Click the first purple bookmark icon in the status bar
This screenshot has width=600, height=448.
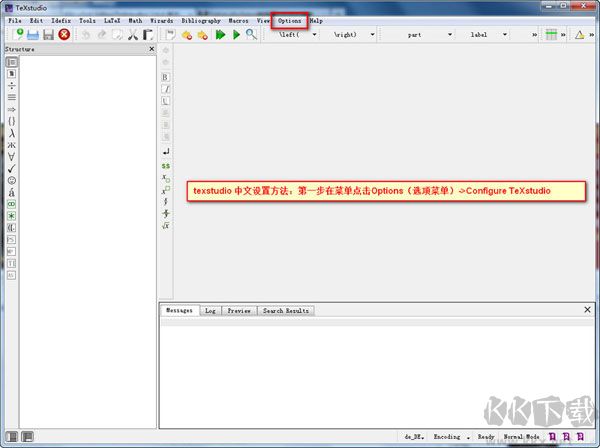[552, 437]
